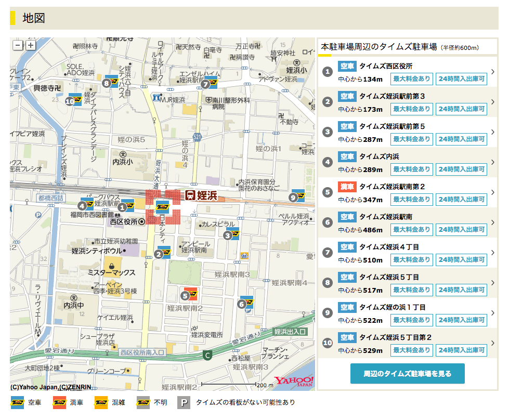Click タイムズの看板がない可能性あり legend text
Screen dimensions: 509x420
click(246, 402)
